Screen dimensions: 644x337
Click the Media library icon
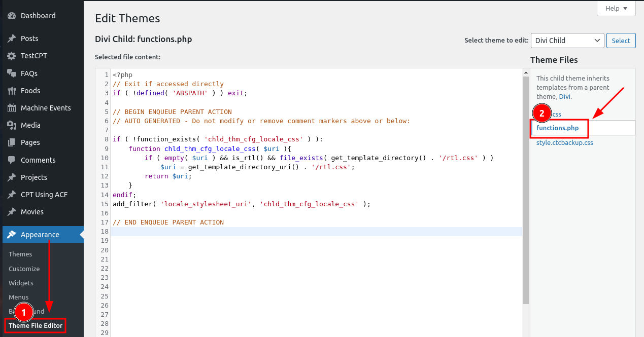(x=12, y=125)
